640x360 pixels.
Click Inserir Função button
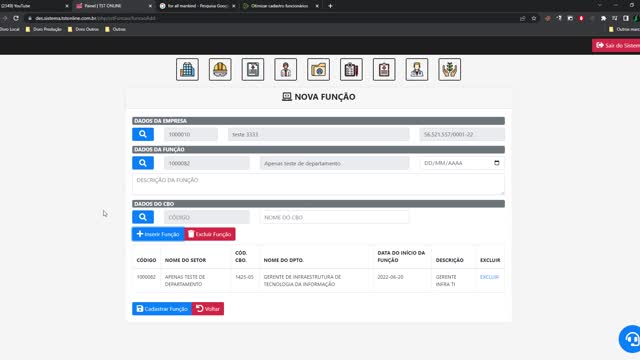pos(158,234)
